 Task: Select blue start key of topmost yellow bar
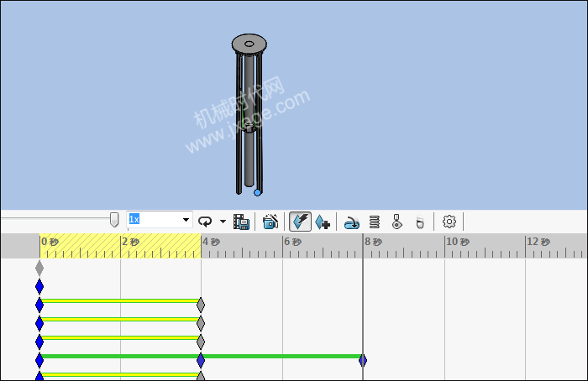tap(39, 305)
